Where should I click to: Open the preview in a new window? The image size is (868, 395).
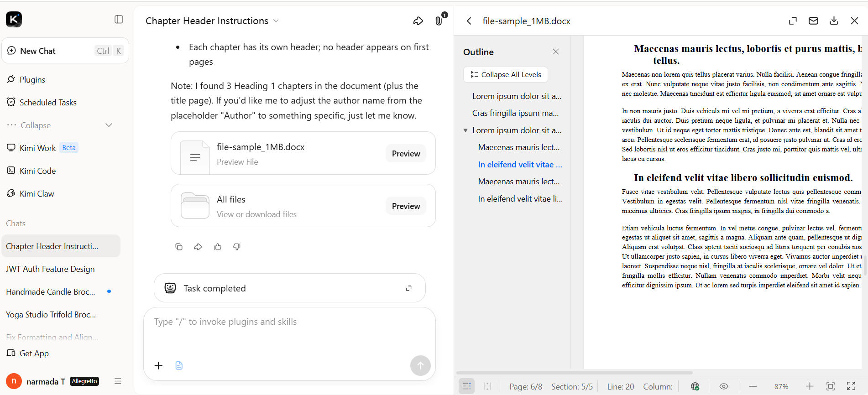793,21
